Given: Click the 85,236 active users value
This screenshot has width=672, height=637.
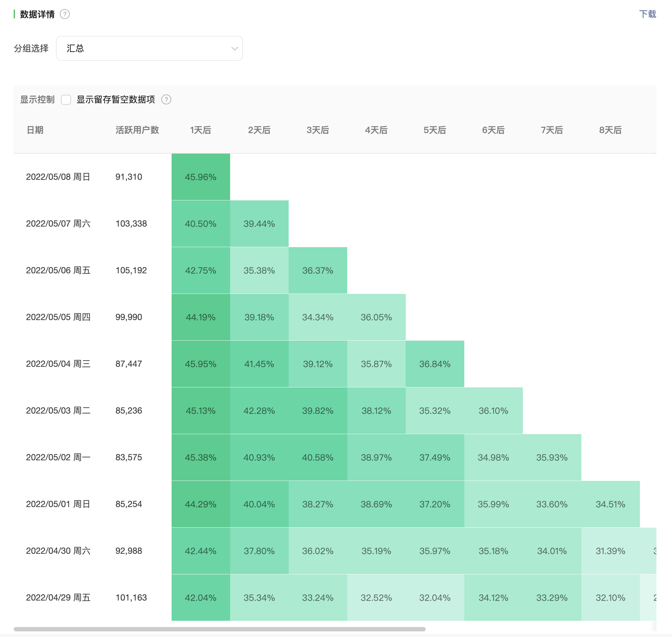Looking at the screenshot, I should (129, 410).
